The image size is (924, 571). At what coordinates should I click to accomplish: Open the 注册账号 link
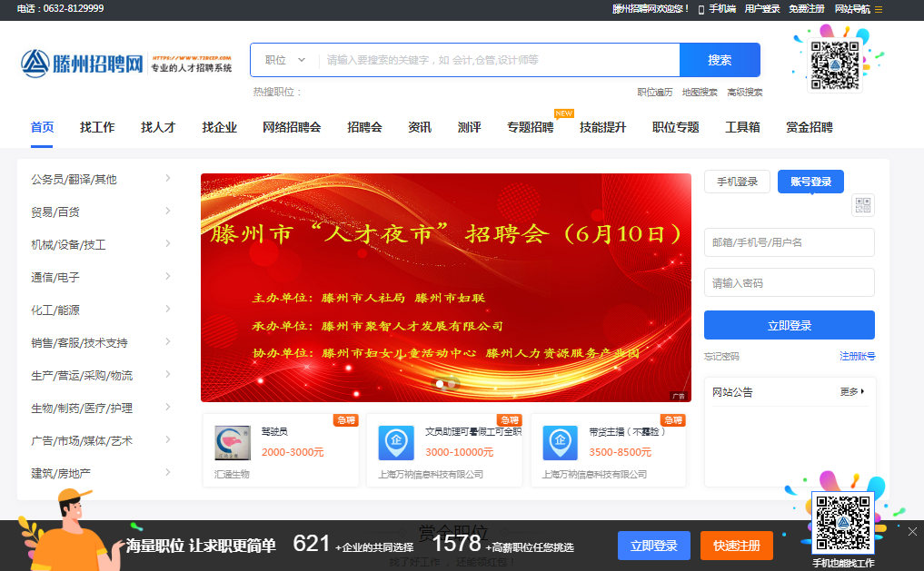(x=858, y=356)
